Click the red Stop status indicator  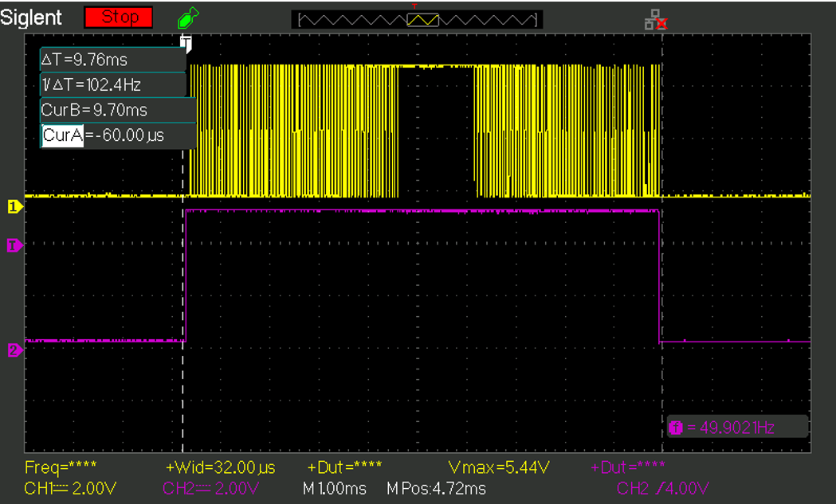tap(119, 17)
